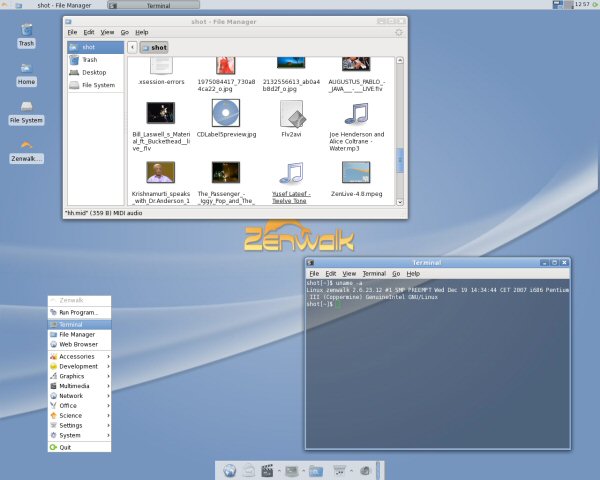The width and height of the screenshot is (600, 480).
Task: Select the CDLabel5preview.jpg disc file icon
Action: pyautogui.click(x=226, y=114)
